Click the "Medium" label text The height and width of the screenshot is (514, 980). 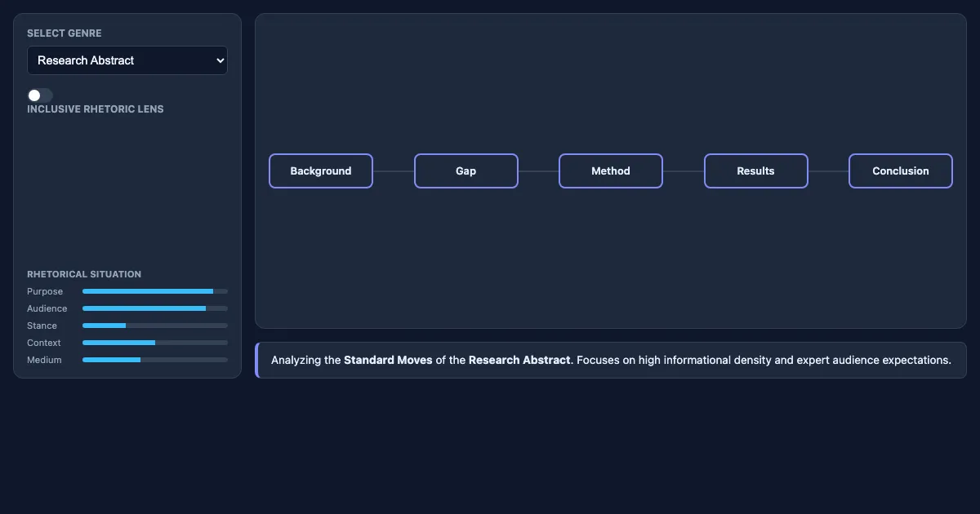click(x=44, y=360)
